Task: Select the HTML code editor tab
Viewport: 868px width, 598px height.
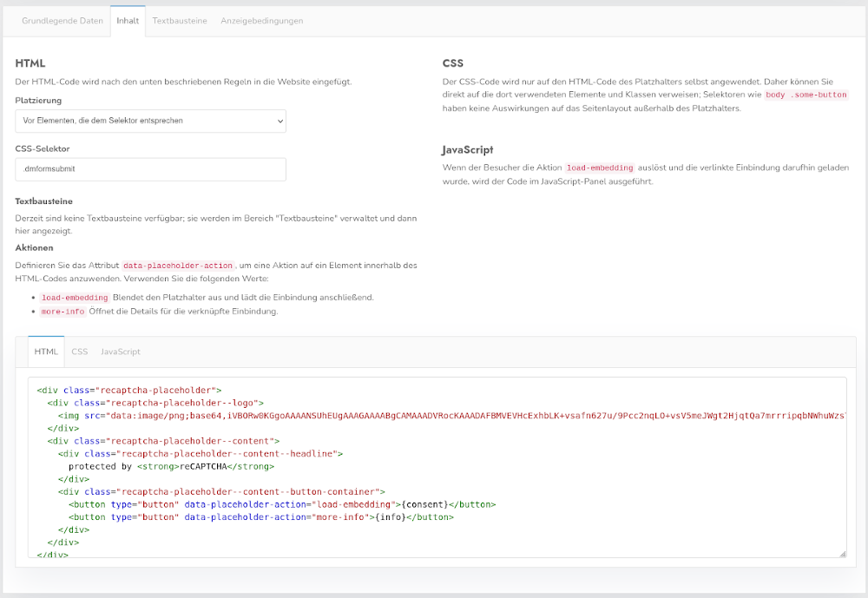Action: [x=46, y=352]
